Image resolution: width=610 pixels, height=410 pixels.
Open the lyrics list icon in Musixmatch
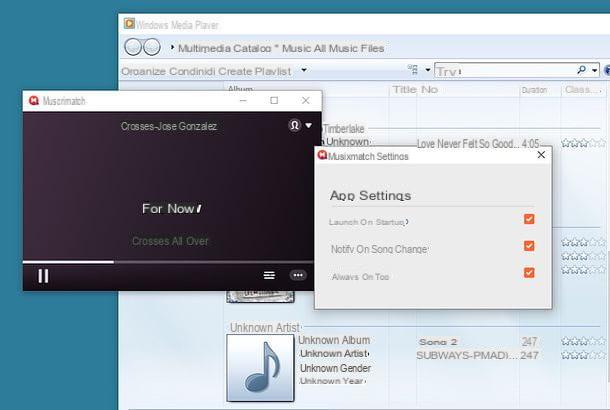click(269, 275)
